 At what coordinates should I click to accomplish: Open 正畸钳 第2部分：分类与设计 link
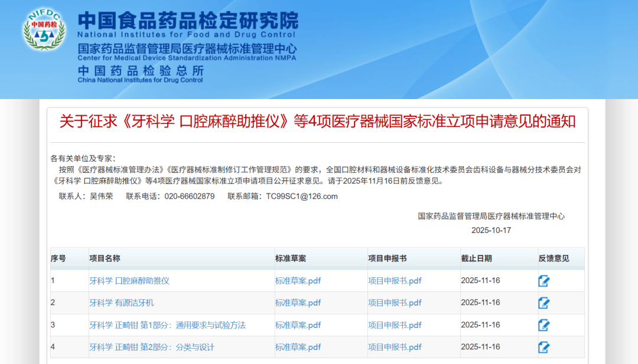click(152, 347)
